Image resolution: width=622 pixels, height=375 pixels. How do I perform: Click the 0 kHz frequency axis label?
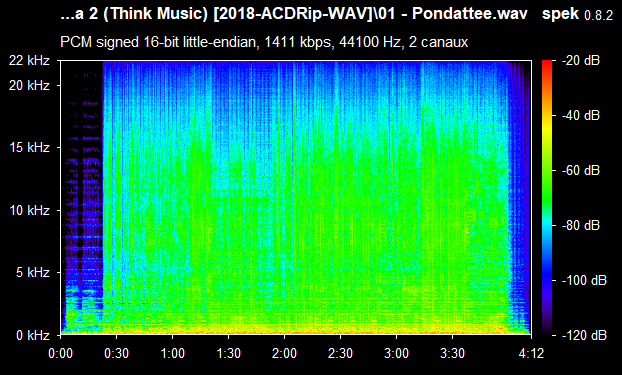[33, 335]
